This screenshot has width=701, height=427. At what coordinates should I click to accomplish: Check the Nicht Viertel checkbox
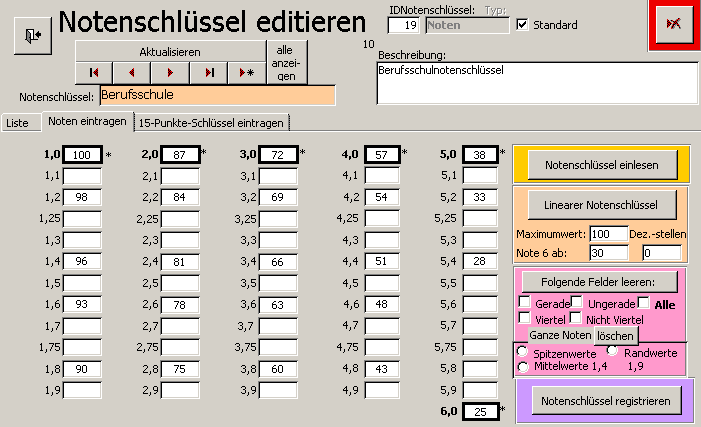click(x=575, y=318)
